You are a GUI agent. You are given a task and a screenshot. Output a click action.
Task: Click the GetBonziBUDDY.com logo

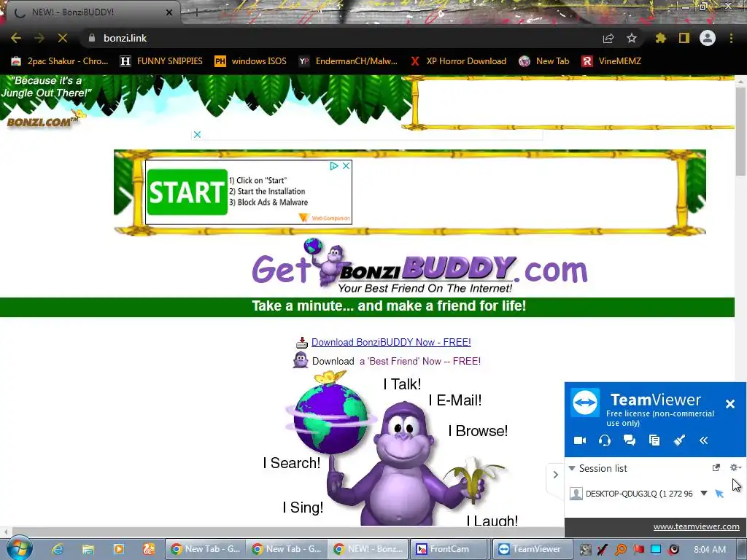pyautogui.click(x=419, y=267)
